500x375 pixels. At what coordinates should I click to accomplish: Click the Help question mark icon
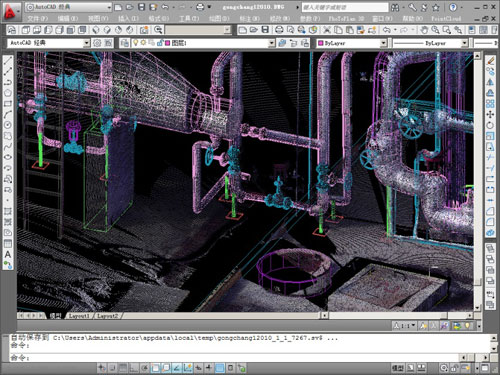[453, 7]
